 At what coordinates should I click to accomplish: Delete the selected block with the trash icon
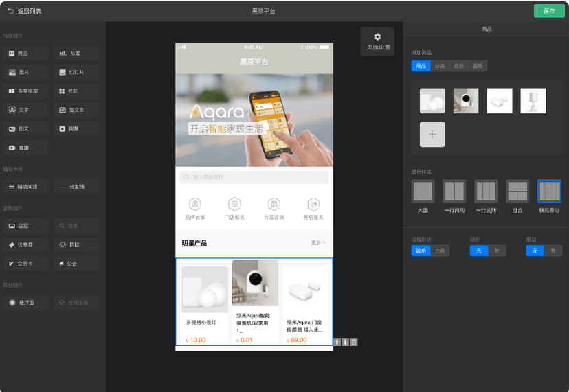[x=353, y=342]
